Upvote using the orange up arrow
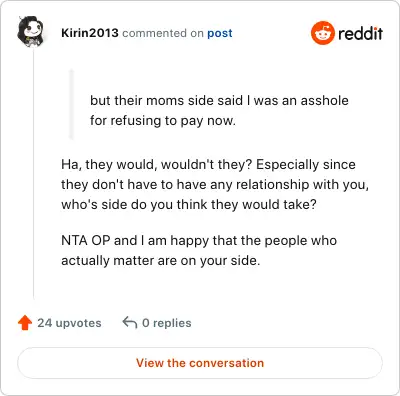 (25, 323)
